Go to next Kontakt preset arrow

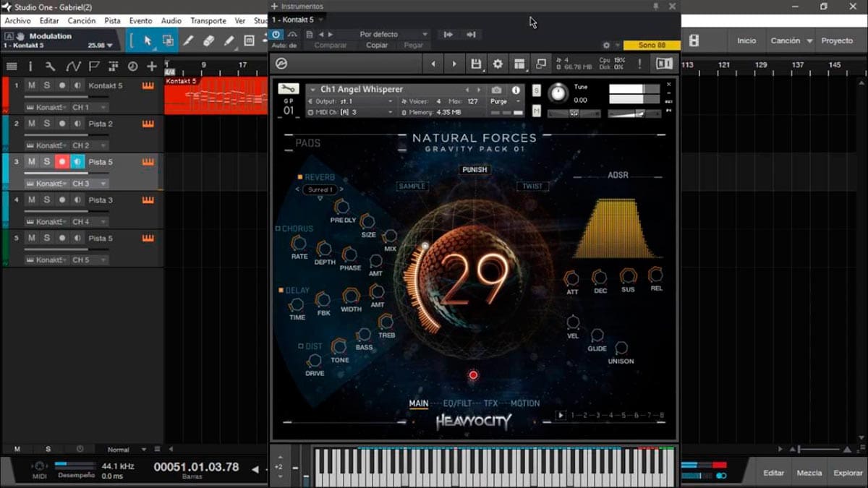click(x=454, y=64)
